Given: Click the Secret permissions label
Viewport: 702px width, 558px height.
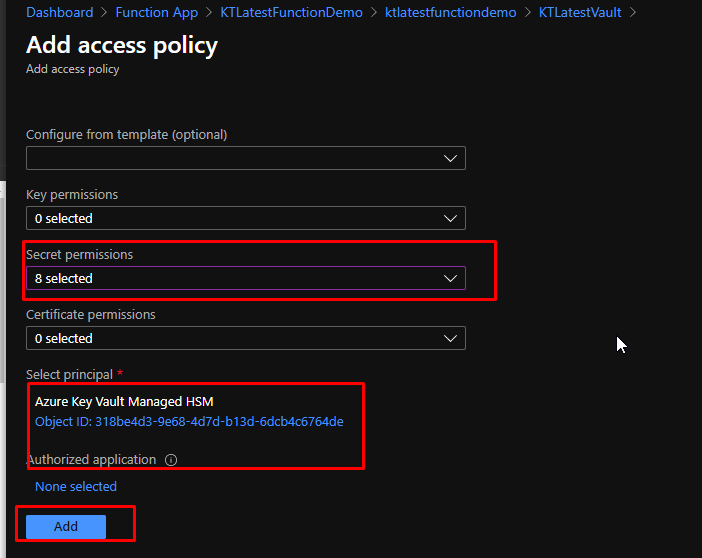Looking at the screenshot, I should pyautogui.click(x=79, y=254).
